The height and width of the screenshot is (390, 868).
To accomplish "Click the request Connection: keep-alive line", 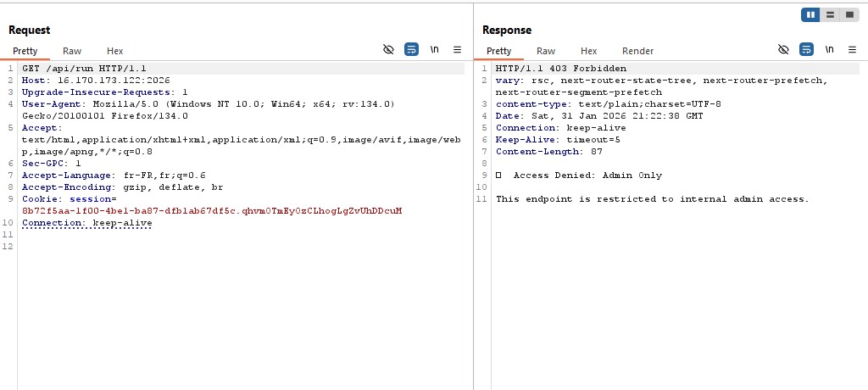I will pyautogui.click(x=87, y=223).
